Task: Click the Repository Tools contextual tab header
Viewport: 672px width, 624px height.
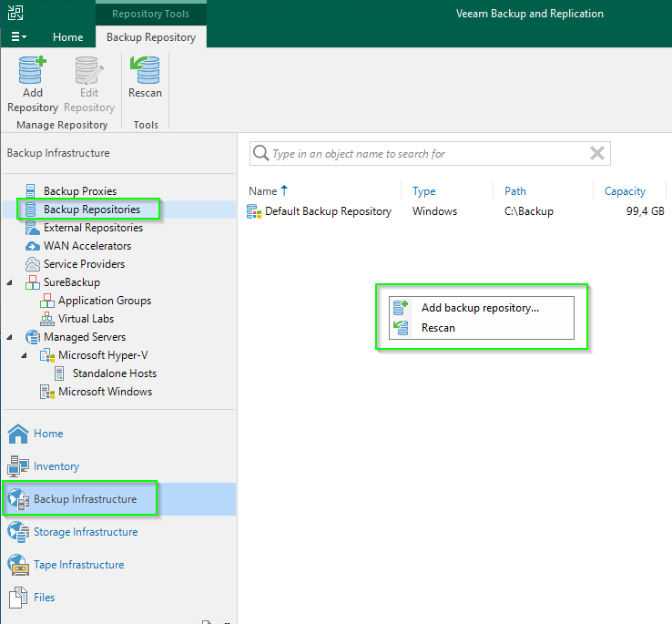Action: [150, 14]
